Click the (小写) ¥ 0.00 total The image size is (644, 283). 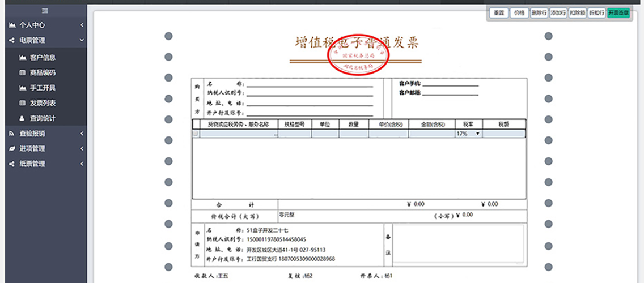click(454, 215)
